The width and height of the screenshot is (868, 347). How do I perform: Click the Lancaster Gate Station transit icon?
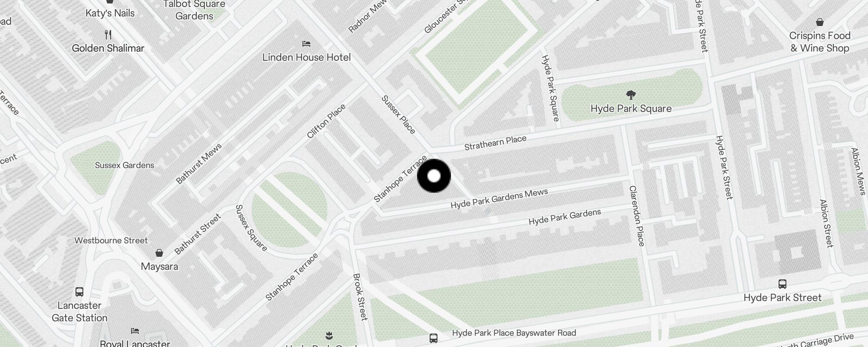coord(79,292)
